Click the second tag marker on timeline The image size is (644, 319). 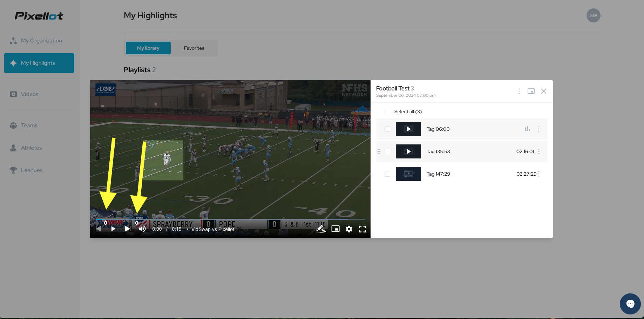(137, 223)
